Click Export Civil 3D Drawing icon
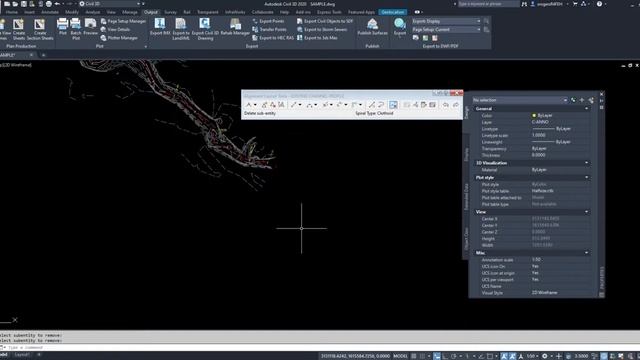640x360 pixels. [205, 24]
